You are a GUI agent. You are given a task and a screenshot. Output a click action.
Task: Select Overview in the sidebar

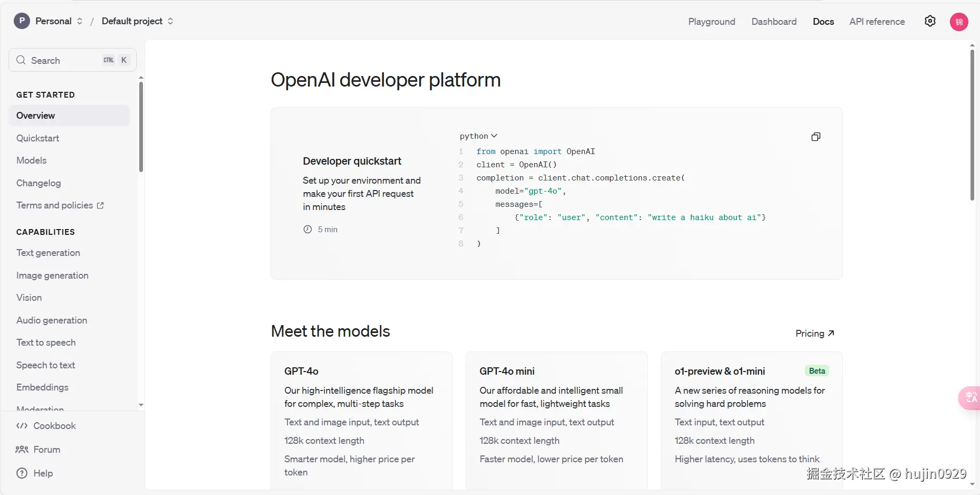(69, 116)
